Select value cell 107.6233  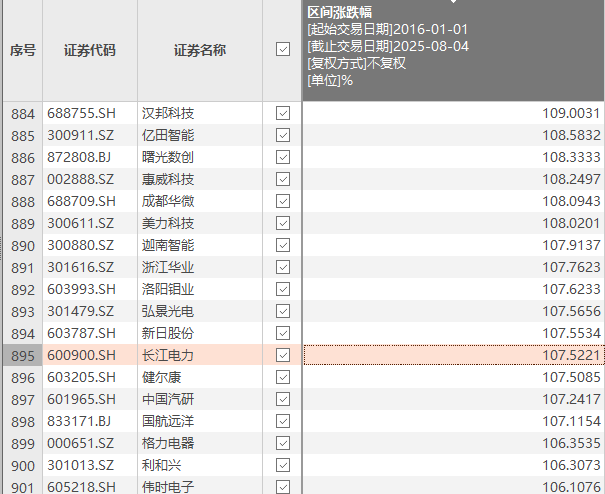[x=453, y=289]
